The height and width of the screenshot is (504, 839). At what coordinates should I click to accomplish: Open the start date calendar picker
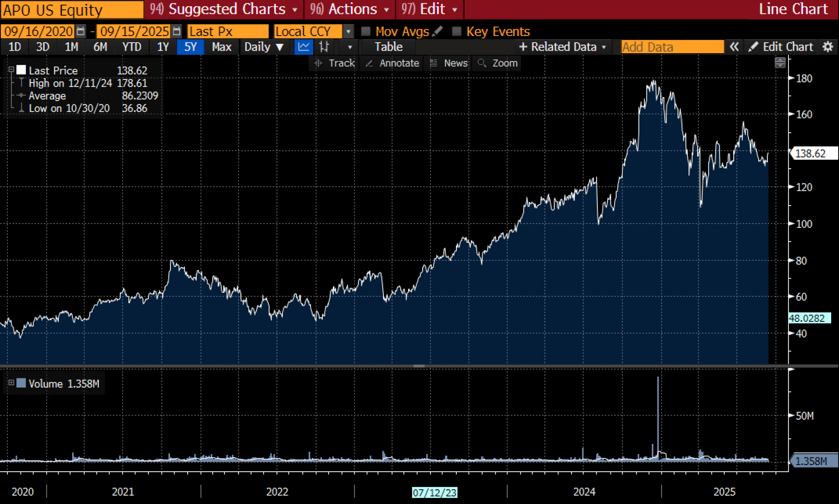click(x=81, y=31)
